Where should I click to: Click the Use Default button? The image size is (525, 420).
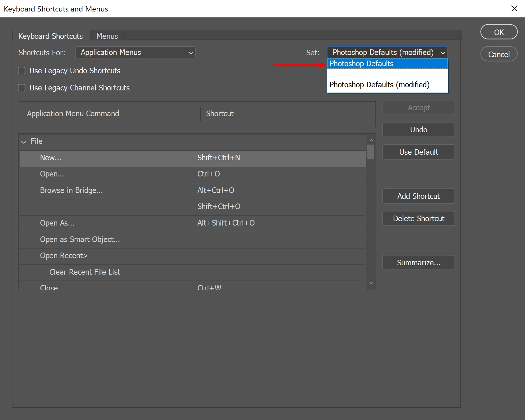[x=419, y=152]
